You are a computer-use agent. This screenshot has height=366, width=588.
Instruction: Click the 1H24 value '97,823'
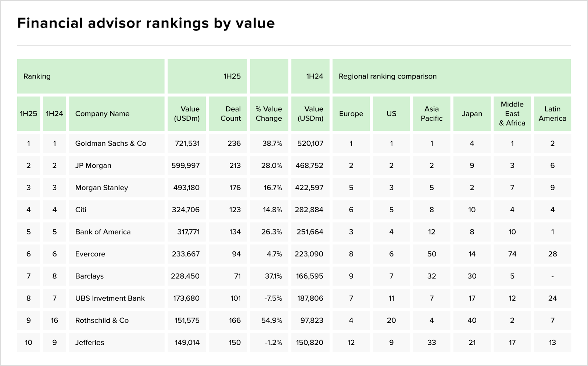(311, 320)
